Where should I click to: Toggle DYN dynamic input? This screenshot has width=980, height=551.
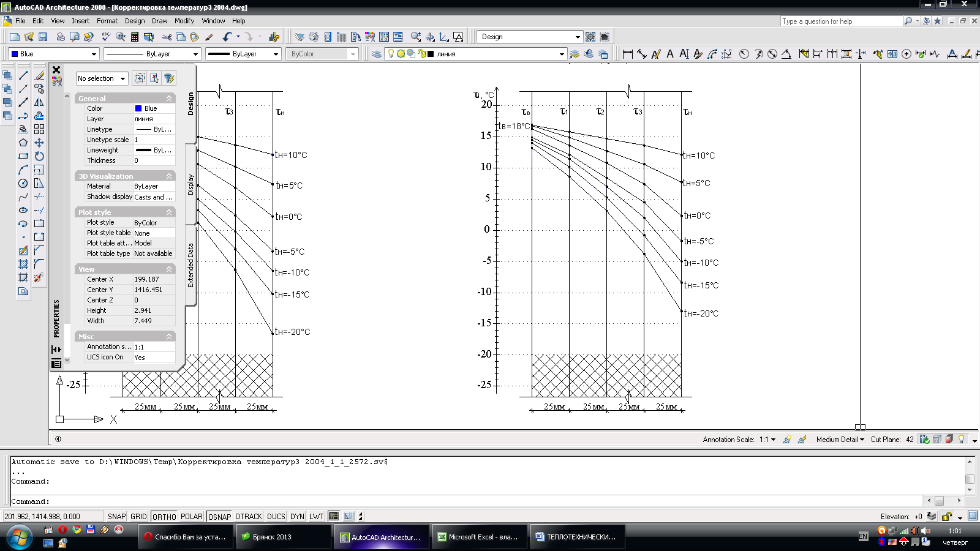click(x=297, y=516)
